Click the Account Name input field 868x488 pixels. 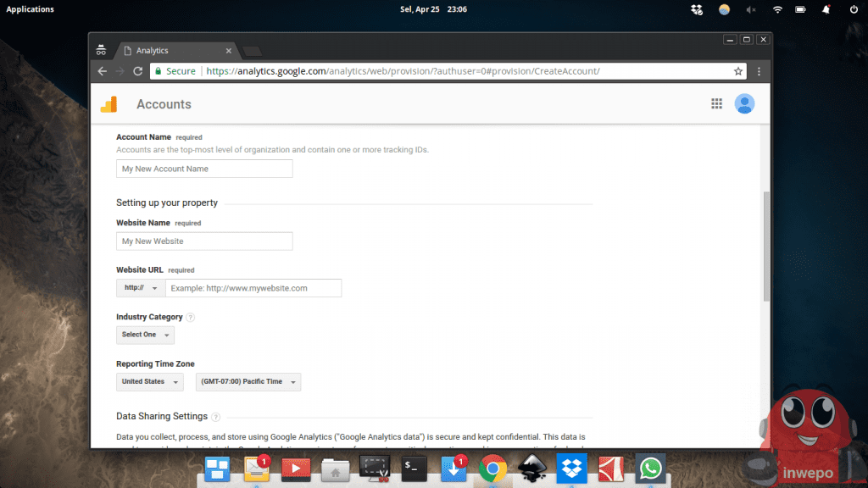click(204, 169)
